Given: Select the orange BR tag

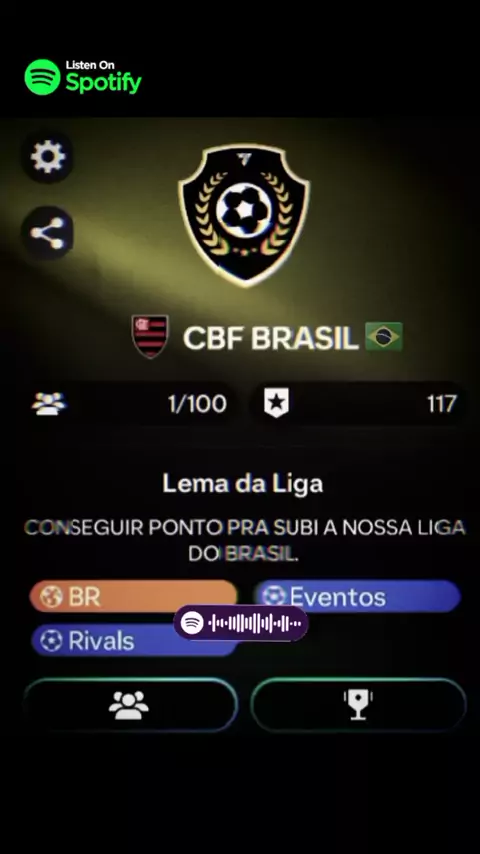Looking at the screenshot, I should tap(133, 596).
